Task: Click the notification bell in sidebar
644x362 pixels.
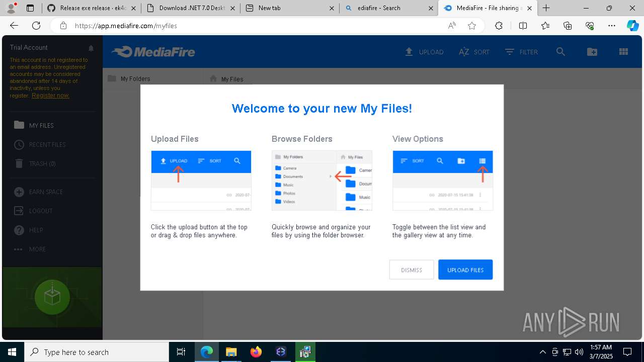Action: pyautogui.click(x=91, y=48)
